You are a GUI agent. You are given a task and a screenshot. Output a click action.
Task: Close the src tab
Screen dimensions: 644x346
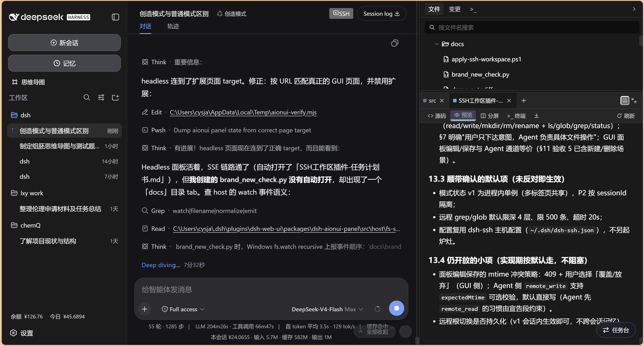point(442,101)
